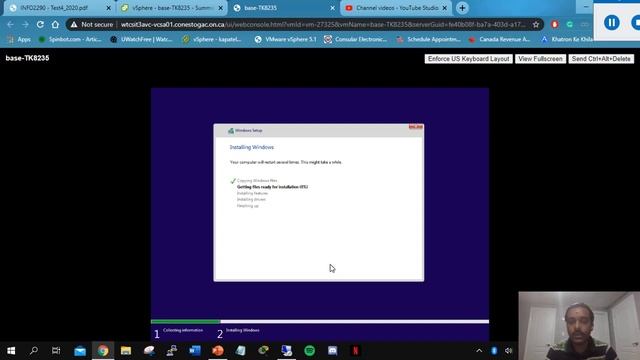Open Netflix from the taskbar
This screenshot has width=640, height=360.
click(x=356, y=350)
